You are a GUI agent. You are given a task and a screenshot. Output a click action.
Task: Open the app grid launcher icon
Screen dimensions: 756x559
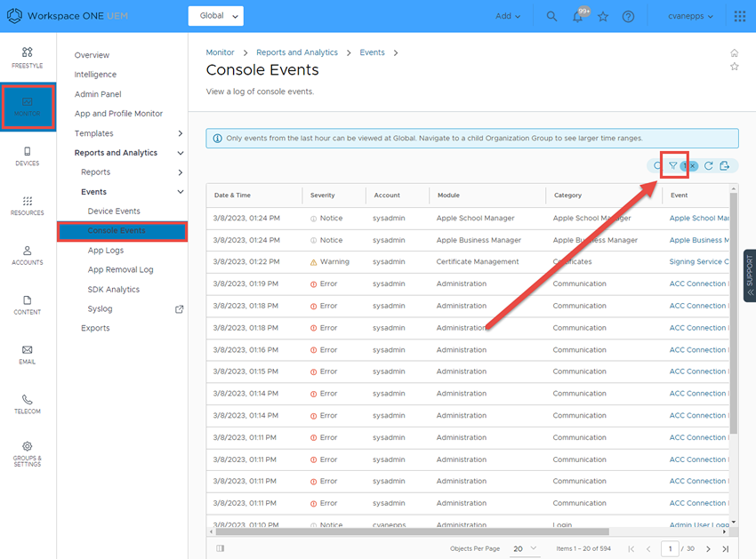(x=740, y=16)
